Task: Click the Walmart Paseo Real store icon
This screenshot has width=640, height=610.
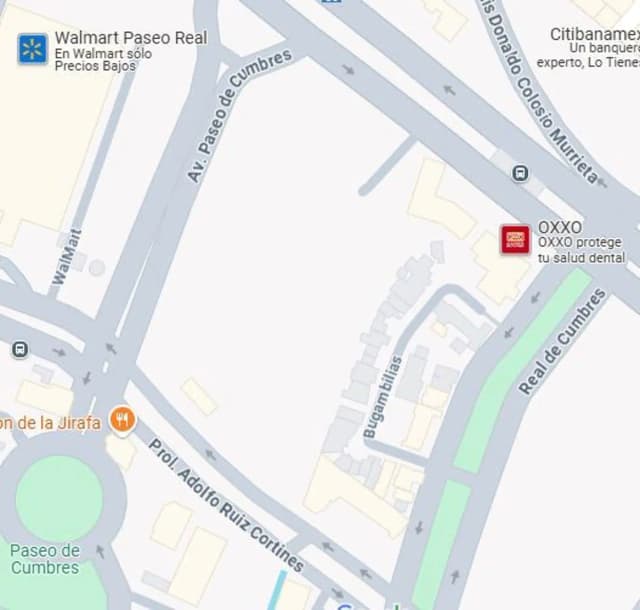Action: (32, 49)
